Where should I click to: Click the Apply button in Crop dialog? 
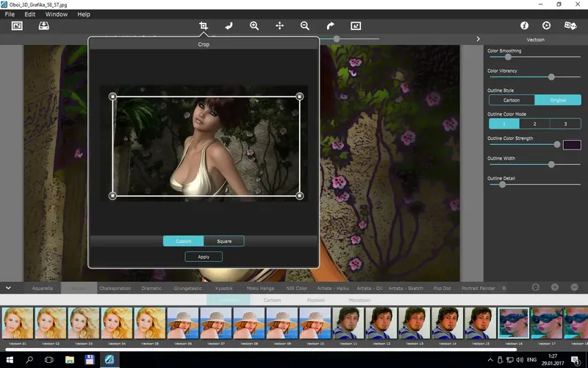[x=204, y=257]
